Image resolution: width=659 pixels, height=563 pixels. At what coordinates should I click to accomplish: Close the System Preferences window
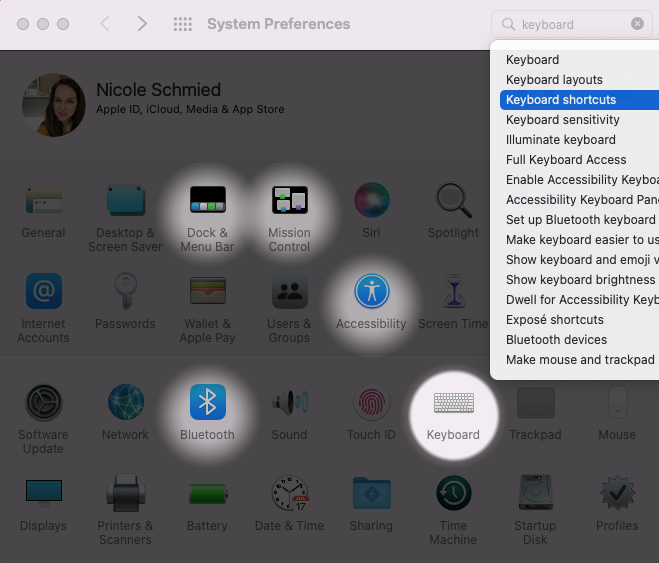[23, 24]
